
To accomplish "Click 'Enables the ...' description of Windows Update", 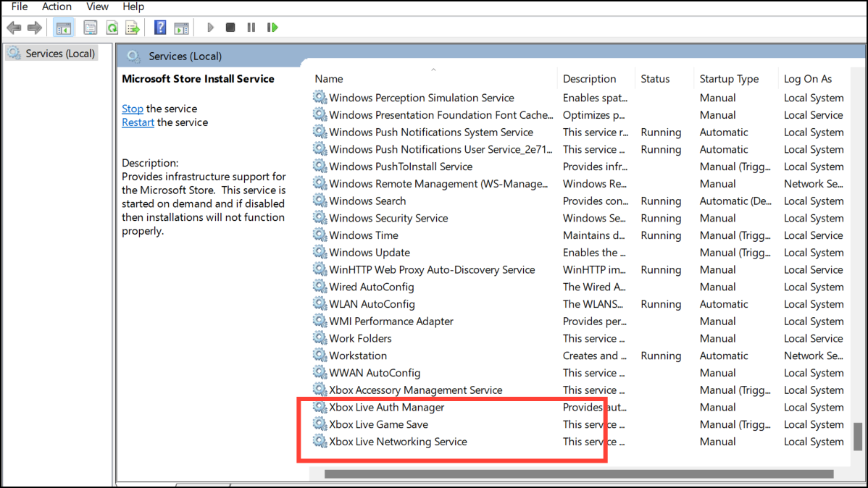I will (594, 252).
